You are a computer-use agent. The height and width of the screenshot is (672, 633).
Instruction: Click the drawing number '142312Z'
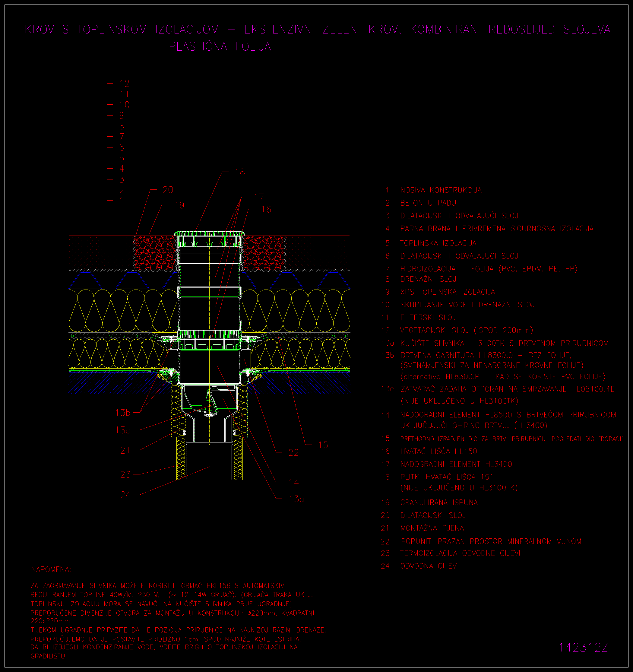coord(583,648)
